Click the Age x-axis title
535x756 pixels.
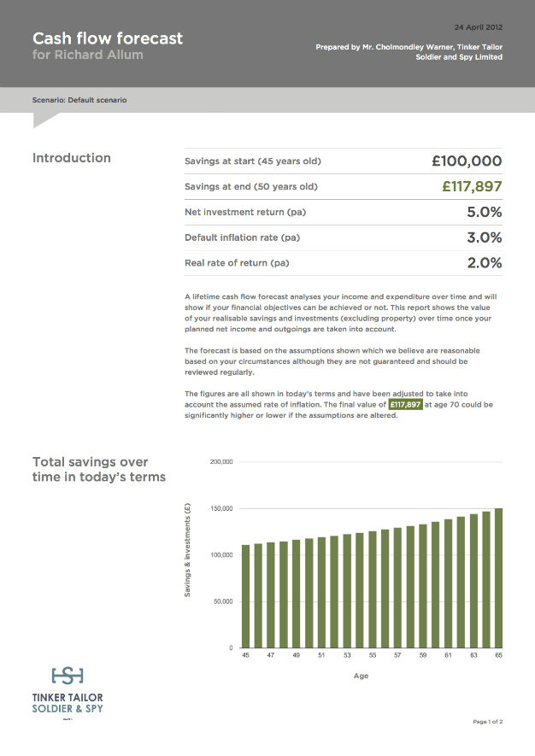[361, 676]
